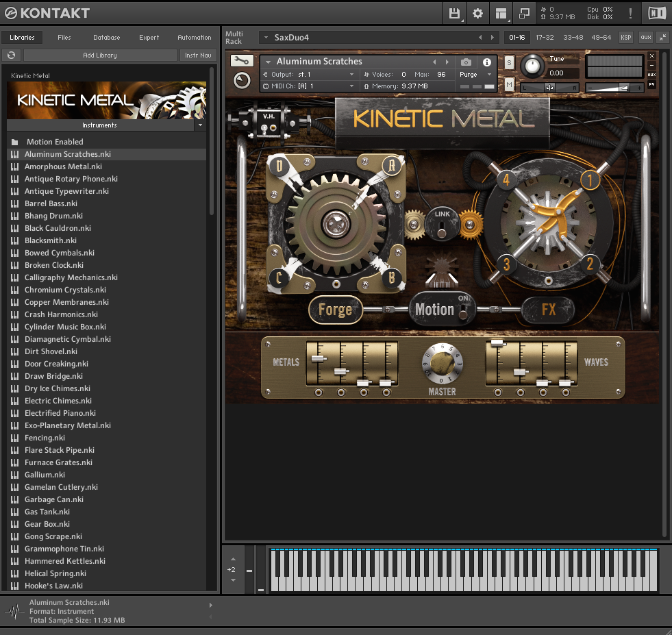
Task: Open the MIDI Ch dropdown
Action: (352, 86)
